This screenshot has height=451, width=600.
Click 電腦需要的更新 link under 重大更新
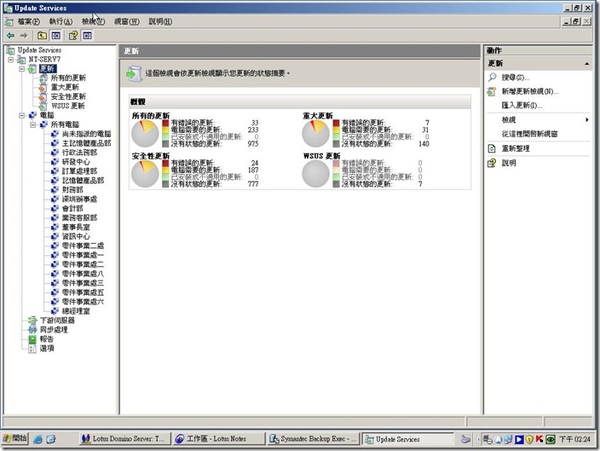tap(366, 130)
